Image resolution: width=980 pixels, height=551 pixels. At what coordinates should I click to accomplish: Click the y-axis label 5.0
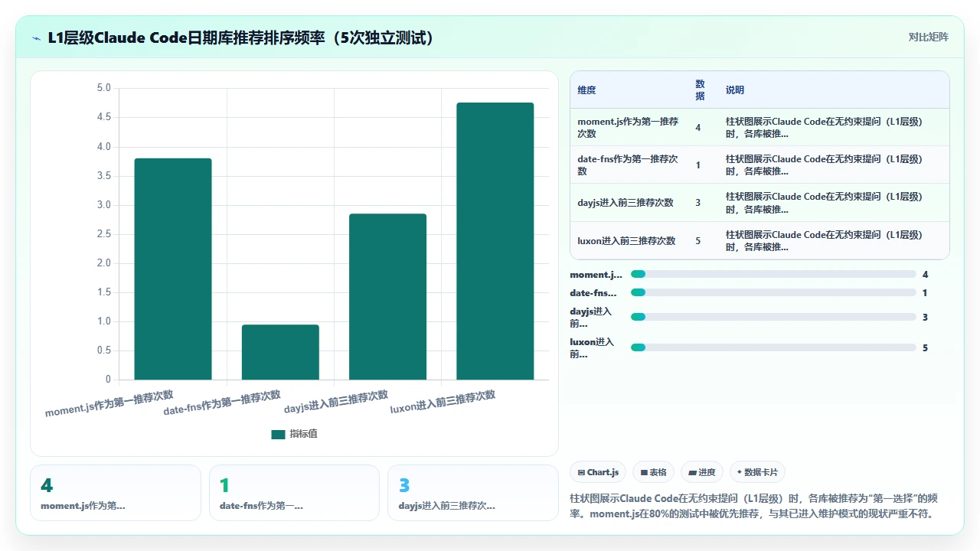(103, 88)
